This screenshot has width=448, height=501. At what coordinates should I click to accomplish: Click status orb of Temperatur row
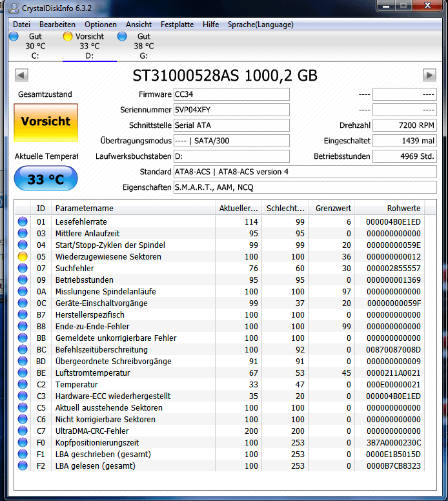coord(23,384)
